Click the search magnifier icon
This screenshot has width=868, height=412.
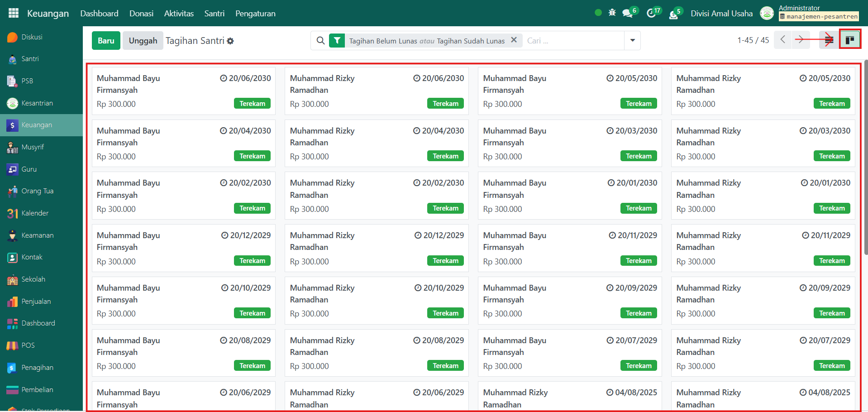[x=320, y=41]
